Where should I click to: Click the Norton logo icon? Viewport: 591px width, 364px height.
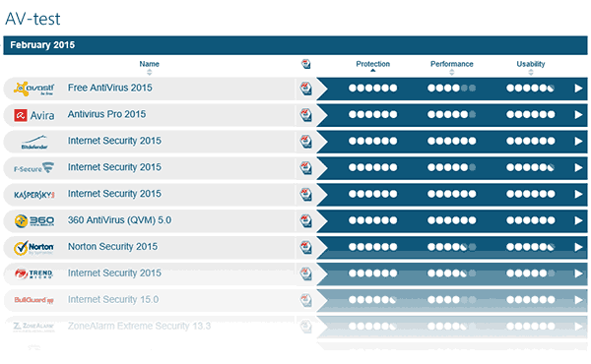click(x=33, y=248)
